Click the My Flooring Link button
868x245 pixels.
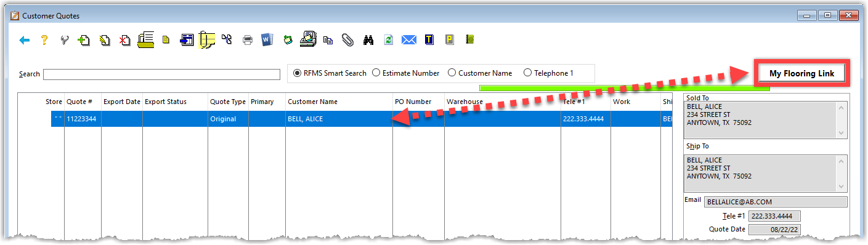[x=801, y=73]
